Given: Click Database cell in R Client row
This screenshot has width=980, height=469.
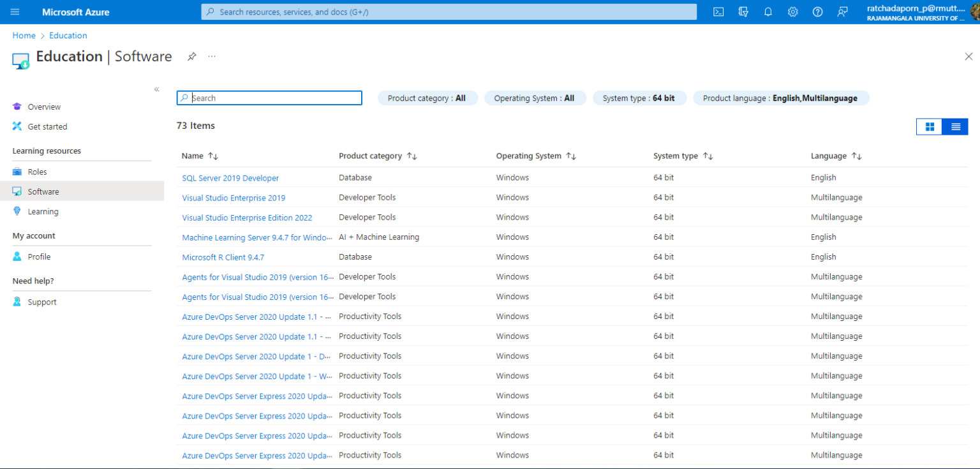Looking at the screenshot, I should tap(355, 257).
